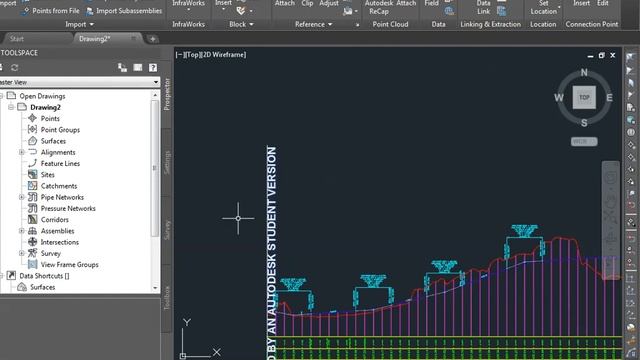
Task: Expand the Alignments tree node
Action: click(22, 152)
